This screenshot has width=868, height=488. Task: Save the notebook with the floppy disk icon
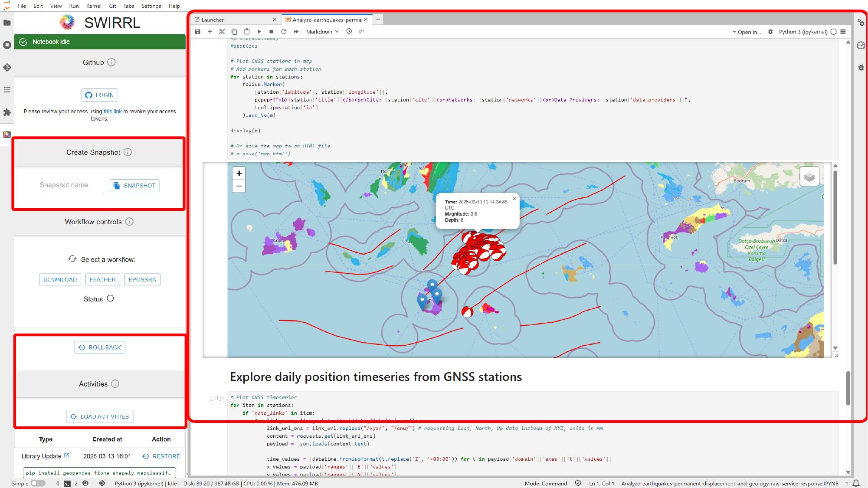198,32
